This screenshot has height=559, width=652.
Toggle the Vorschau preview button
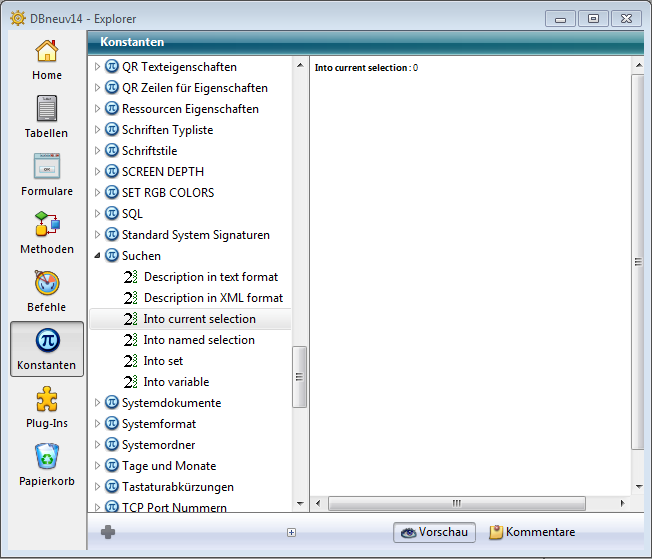click(x=433, y=532)
